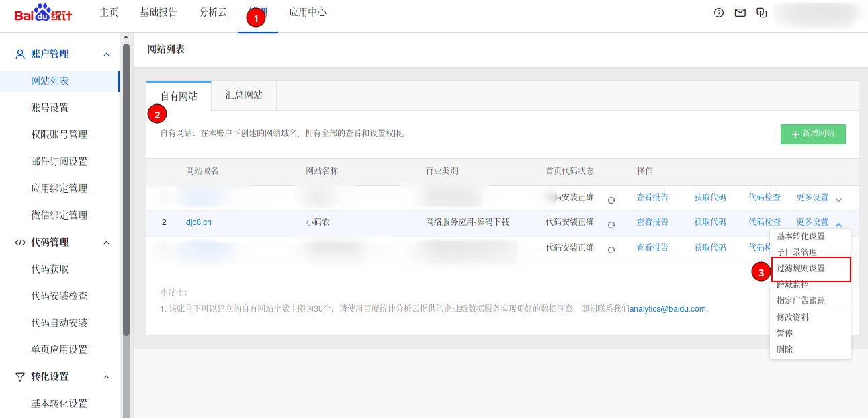Viewport: 868px width, 418px height.
Task: Click the analytics@baidu.com email link
Action: point(668,309)
